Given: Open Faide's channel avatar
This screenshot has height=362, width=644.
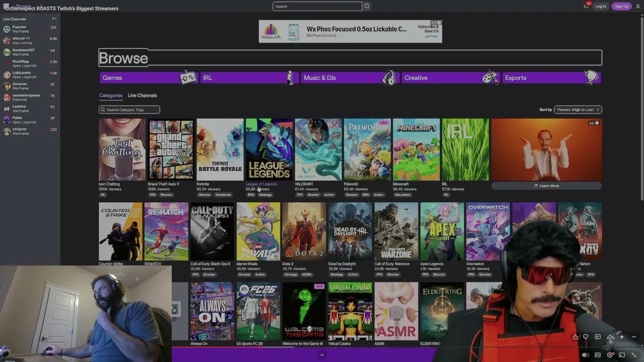Looking at the screenshot, I should coord(7,120).
